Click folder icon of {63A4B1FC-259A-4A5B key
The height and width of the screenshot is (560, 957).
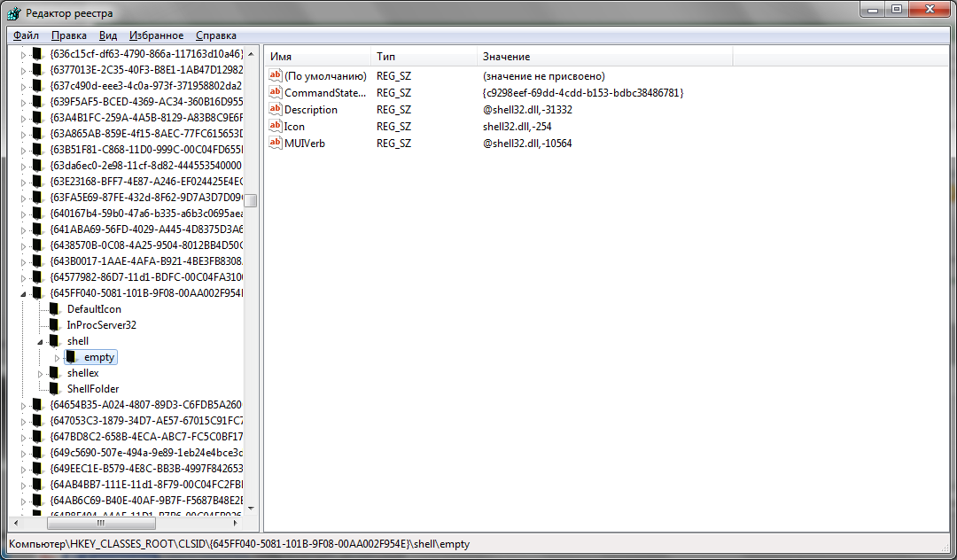[x=37, y=117]
